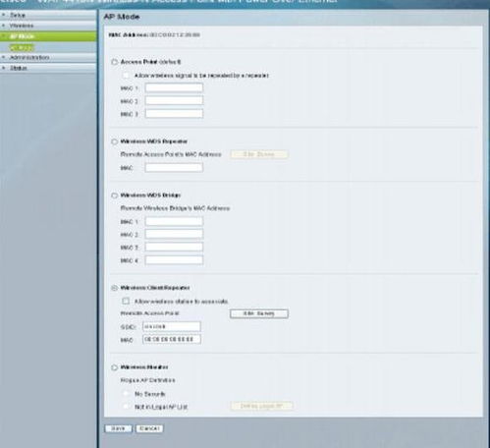Select the Wireless Monitor radio option
Image resolution: width=490 pixels, height=448 pixels.
tap(114, 367)
